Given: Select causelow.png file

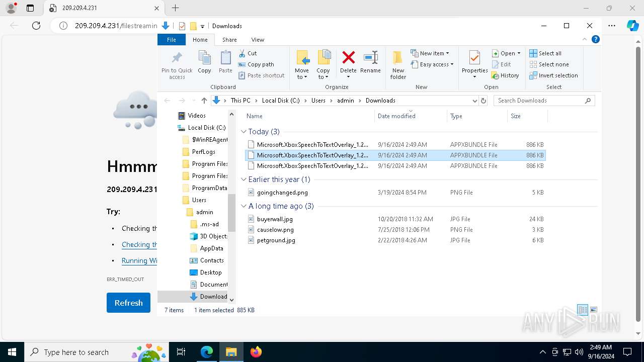Looking at the screenshot, I should tap(275, 230).
